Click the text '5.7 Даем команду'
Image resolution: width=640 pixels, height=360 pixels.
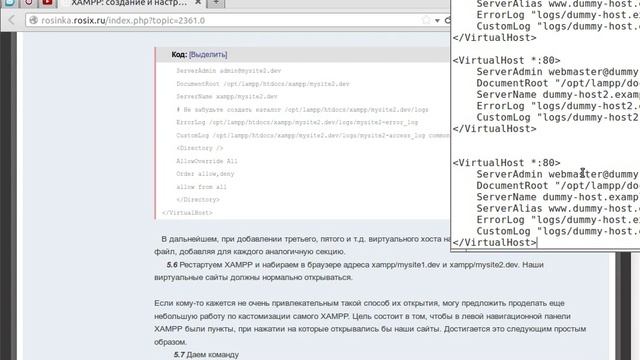coord(206,355)
